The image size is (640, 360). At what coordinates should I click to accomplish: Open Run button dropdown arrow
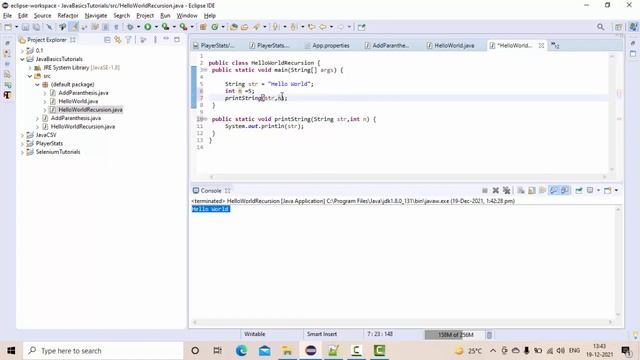point(156,27)
